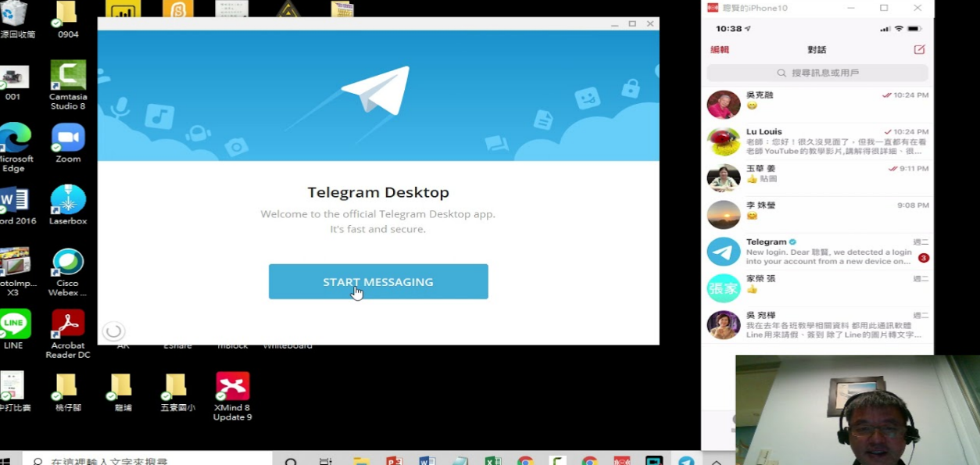
Task: Tap Lu Louis ladybug avatar
Action: 724,141
